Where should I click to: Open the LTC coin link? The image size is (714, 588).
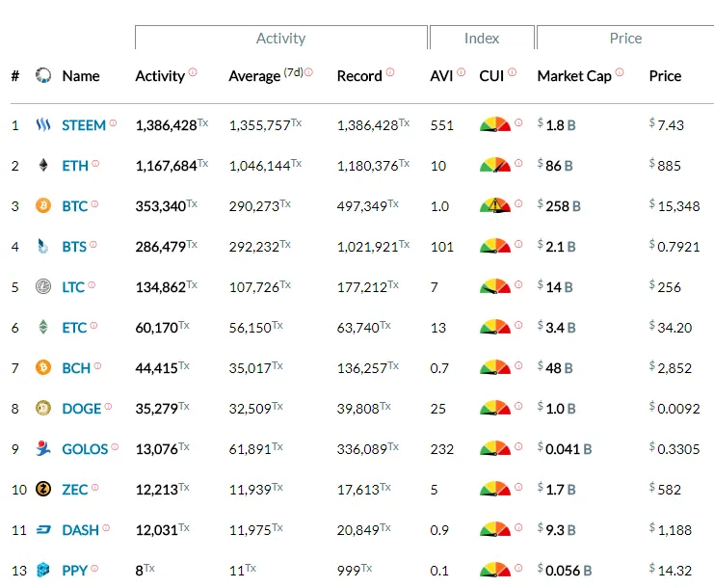click(x=73, y=287)
